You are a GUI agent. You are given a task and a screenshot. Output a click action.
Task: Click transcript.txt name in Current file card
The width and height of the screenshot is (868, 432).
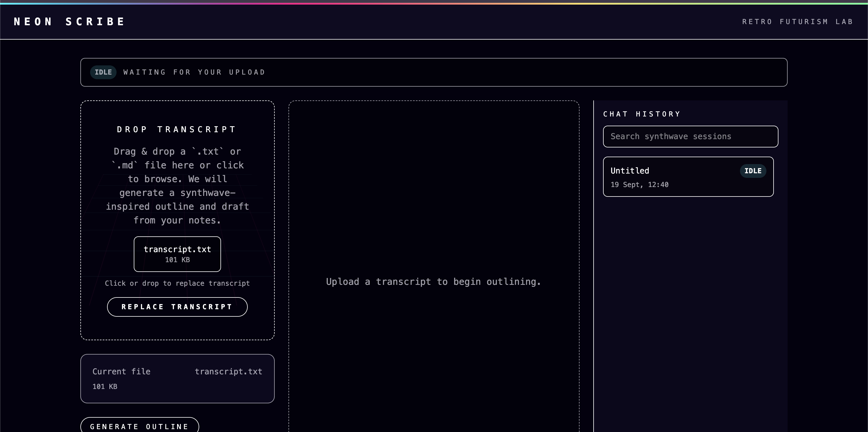click(228, 372)
